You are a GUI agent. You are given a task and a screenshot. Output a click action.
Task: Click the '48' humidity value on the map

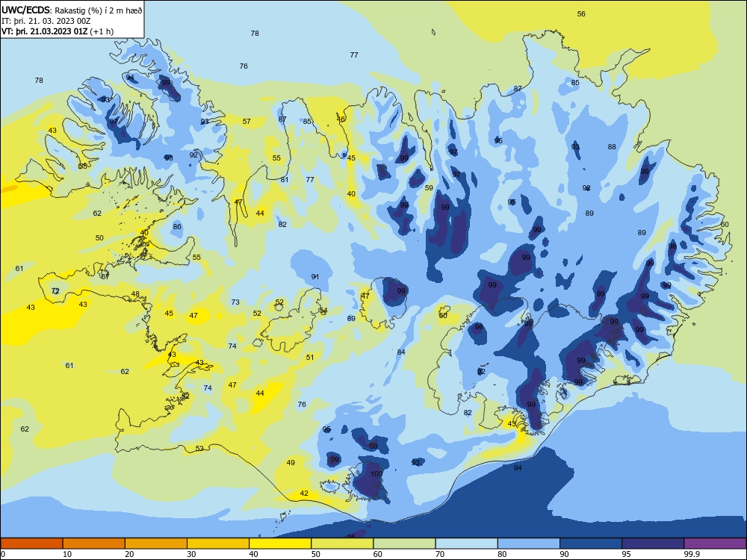pos(135,293)
